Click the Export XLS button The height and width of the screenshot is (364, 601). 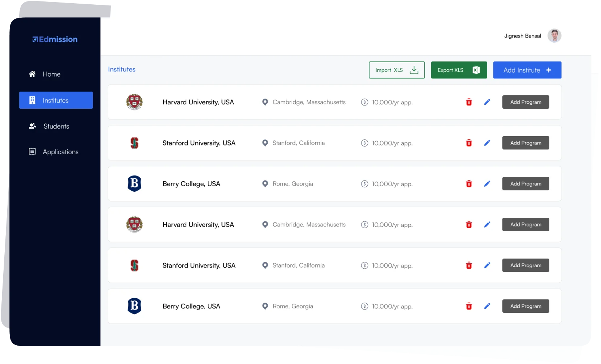tap(459, 70)
